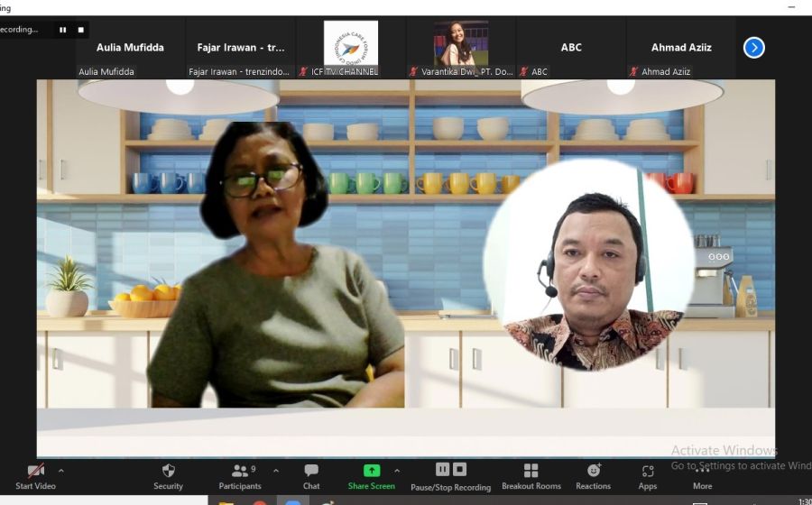
Task: Open the Chat panel
Action: pos(311,475)
